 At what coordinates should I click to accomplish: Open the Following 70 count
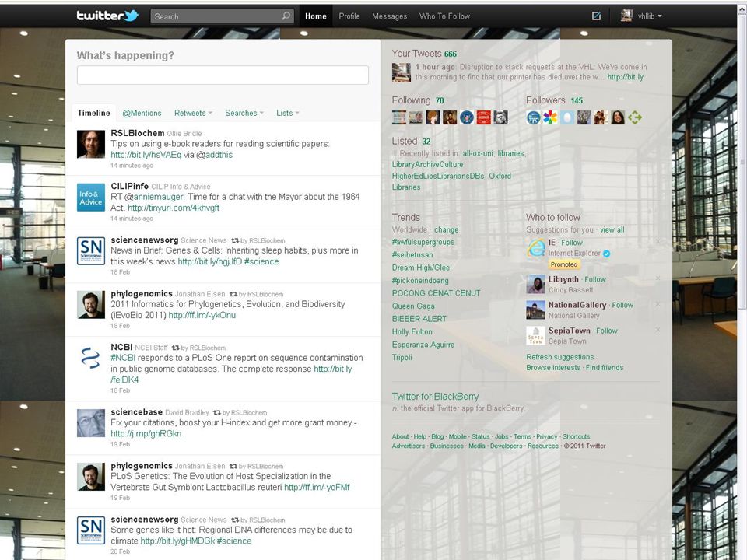pyautogui.click(x=440, y=101)
